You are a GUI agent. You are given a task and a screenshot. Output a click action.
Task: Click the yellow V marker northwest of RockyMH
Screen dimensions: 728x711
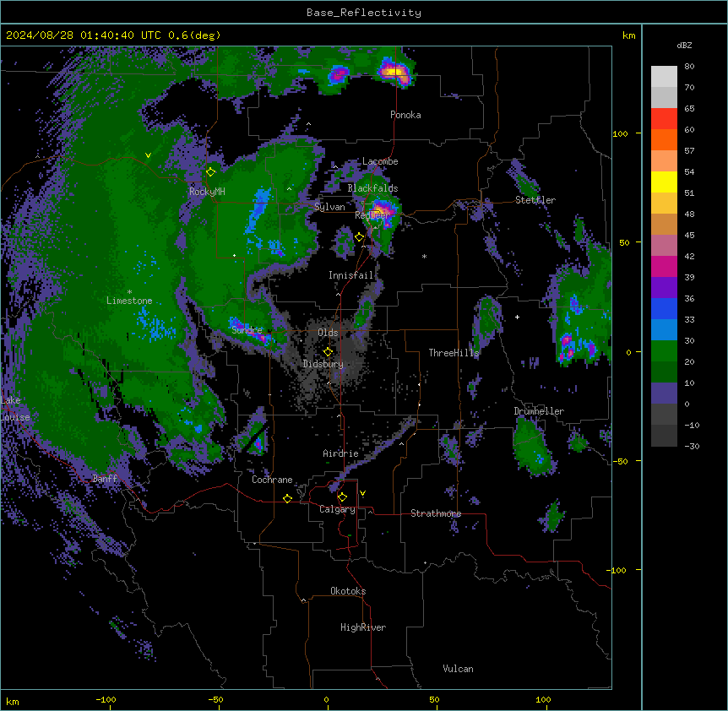point(148,155)
